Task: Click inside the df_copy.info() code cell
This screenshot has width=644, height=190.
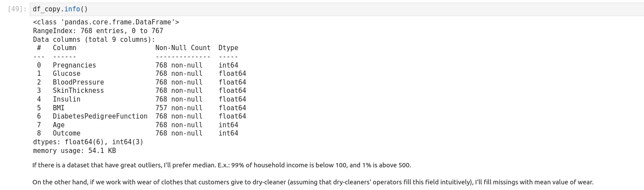Action: (x=306, y=9)
